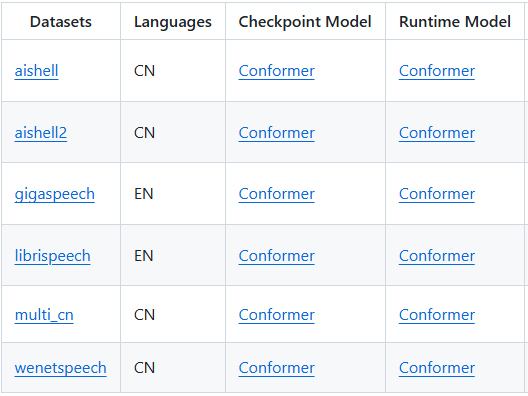Open the wenetspeech dataset link
The width and height of the screenshot is (528, 396).
pos(61,368)
